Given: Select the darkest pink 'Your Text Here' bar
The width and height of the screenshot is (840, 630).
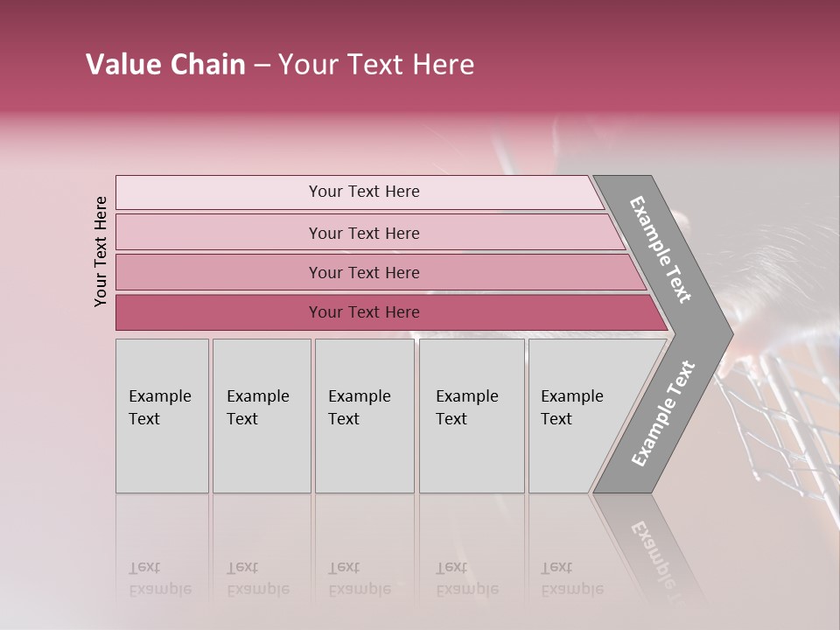Looking at the screenshot, I should [x=392, y=312].
